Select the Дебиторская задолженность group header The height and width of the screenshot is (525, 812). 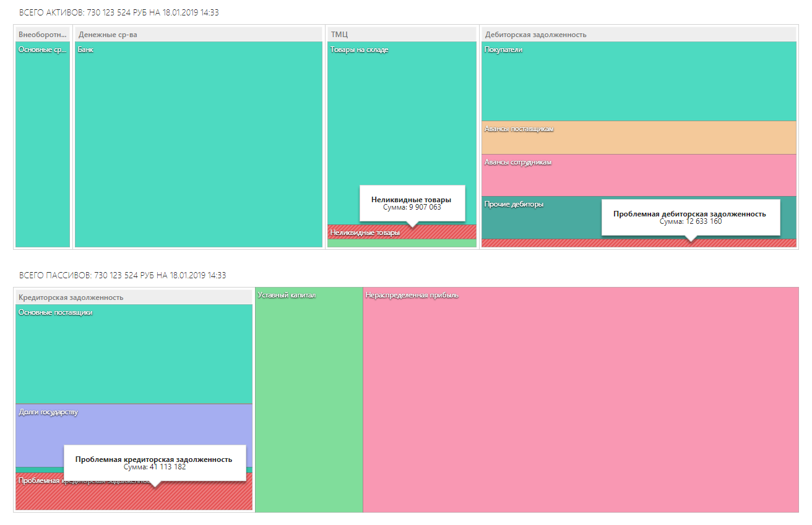(638, 35)
